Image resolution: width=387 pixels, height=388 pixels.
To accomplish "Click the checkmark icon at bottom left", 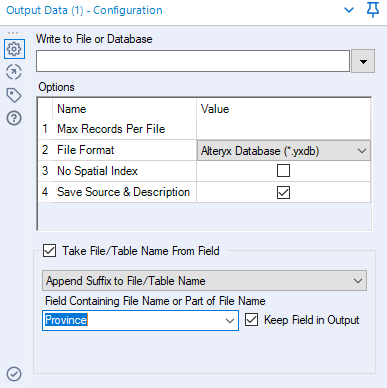I will (x=14, y=374).
